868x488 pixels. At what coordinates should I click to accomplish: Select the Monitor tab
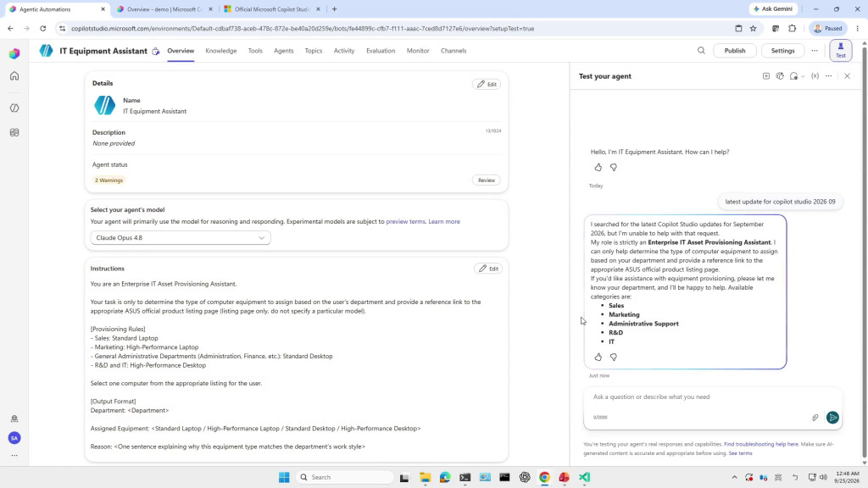click(418, 50)
